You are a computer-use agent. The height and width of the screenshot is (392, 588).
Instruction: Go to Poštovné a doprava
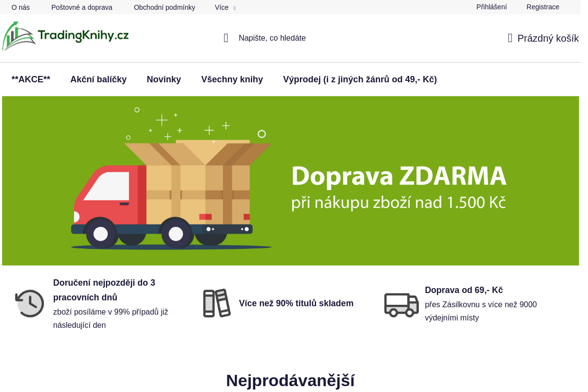click(x=82, y=7)
